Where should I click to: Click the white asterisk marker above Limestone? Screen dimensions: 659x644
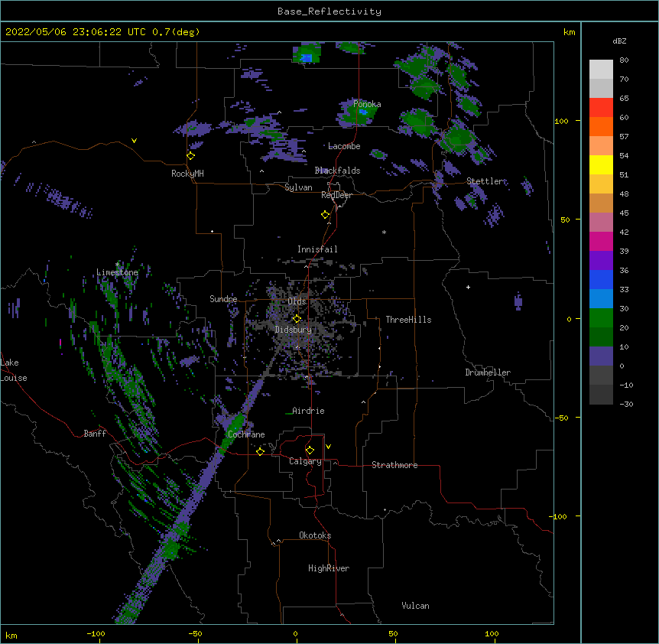click(x=118, y=265)
